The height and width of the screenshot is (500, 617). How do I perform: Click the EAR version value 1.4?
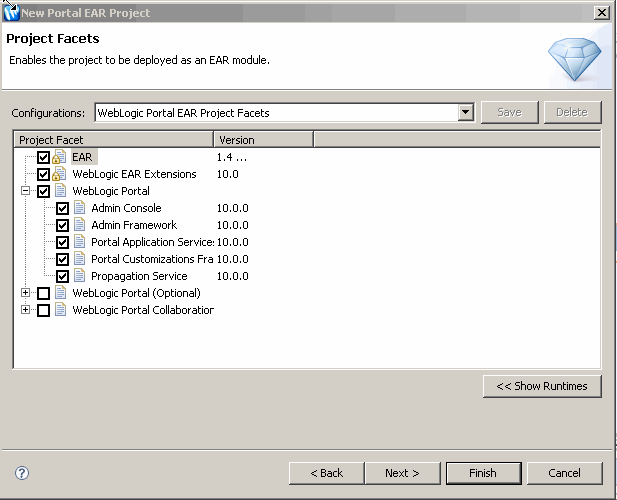232,157
